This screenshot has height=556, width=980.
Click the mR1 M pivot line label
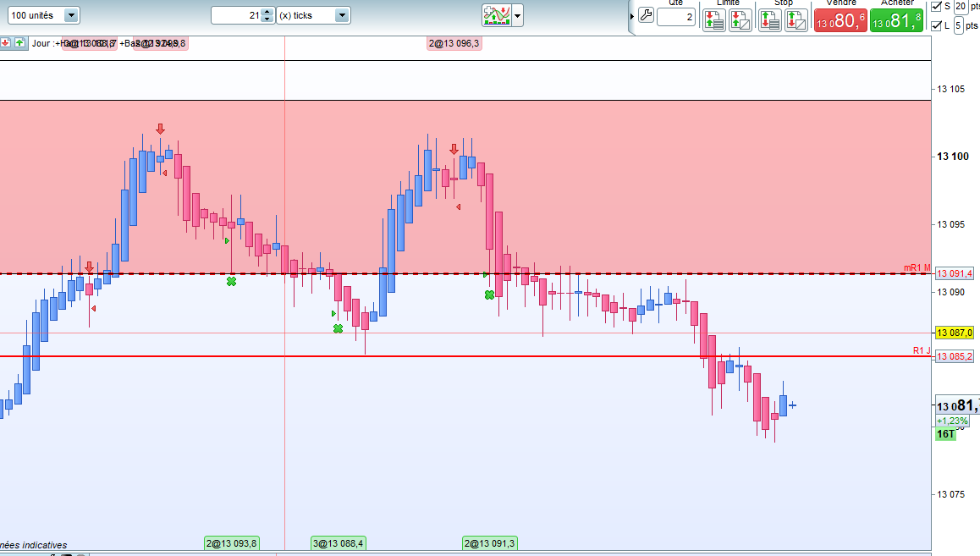pyautogui.click(x=917, y=267)
